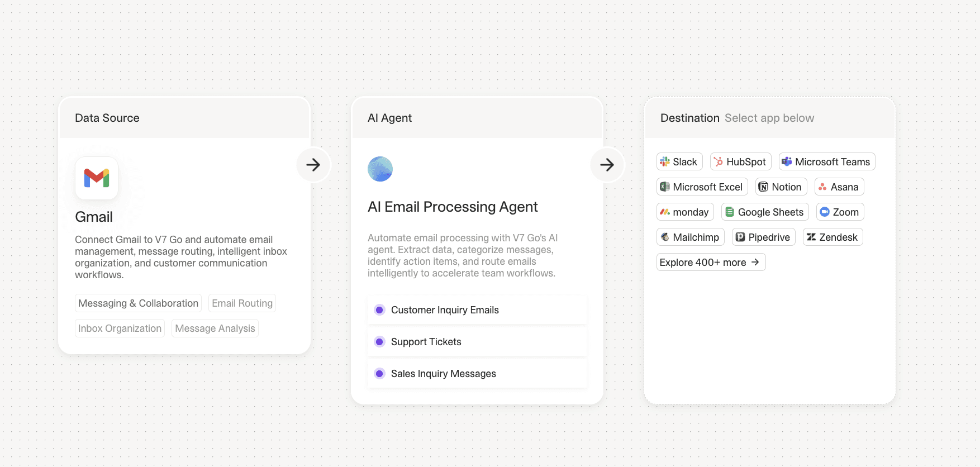Choose Microsoft Teams as destination
980x467 pixels.
827,161
